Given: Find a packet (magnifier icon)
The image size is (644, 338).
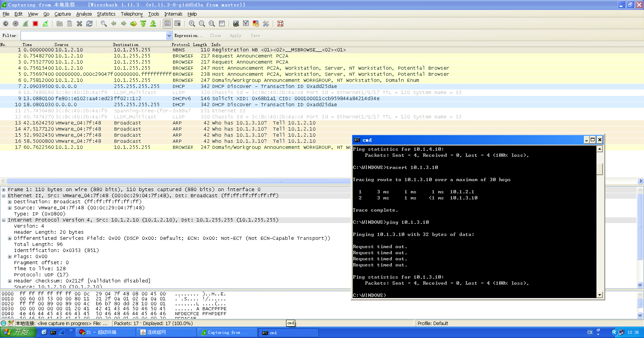Looking at the screenshot, I should pyautogui.click(x=104, y=24).
